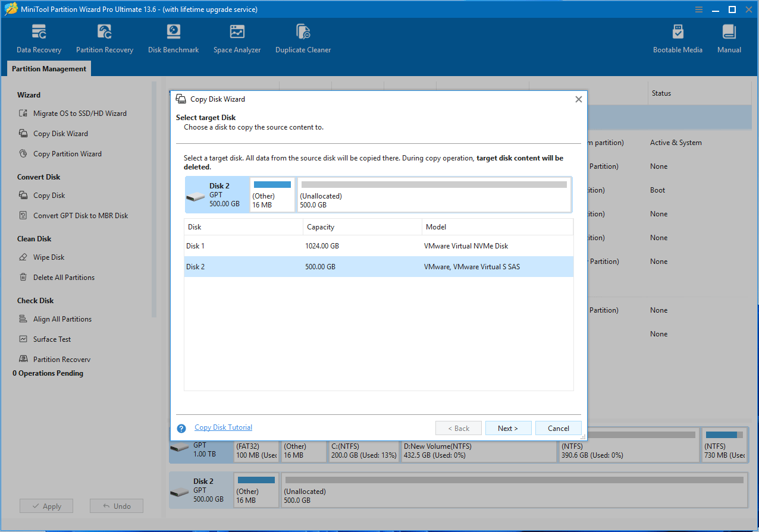
Task: Launch the Partition Recovery tool
Action: tap(105, 39)
